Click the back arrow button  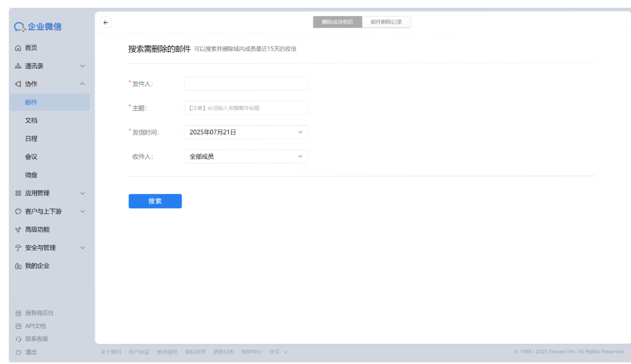(106, 23)
